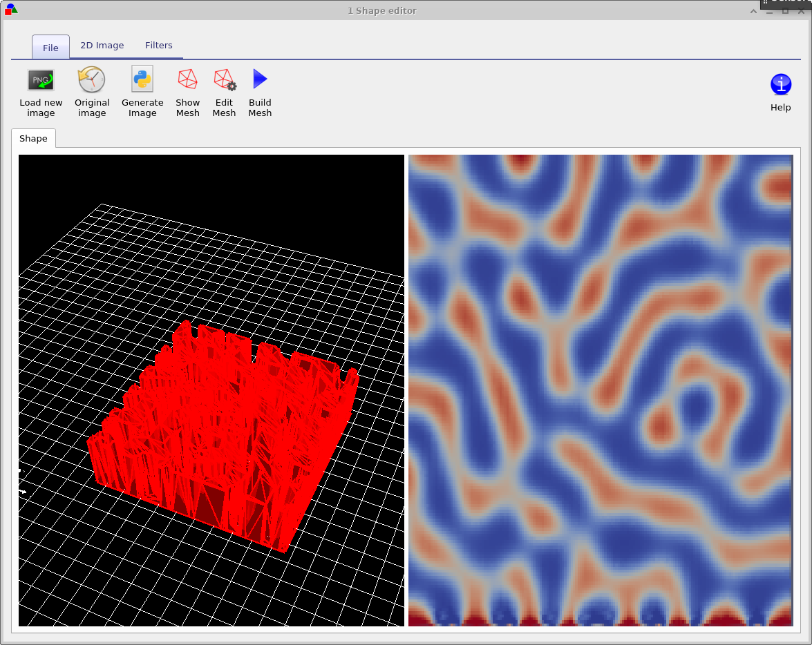The height and width of the screenshot is (645, 812).
Task: Open Help using the blue info icon
Action: pos(780,83)
